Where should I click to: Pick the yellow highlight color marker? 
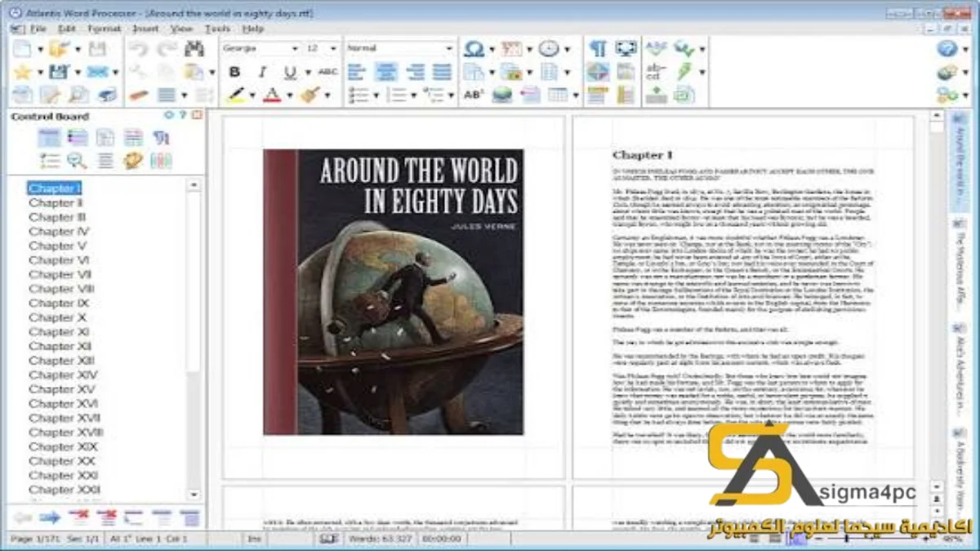point(235,95)
